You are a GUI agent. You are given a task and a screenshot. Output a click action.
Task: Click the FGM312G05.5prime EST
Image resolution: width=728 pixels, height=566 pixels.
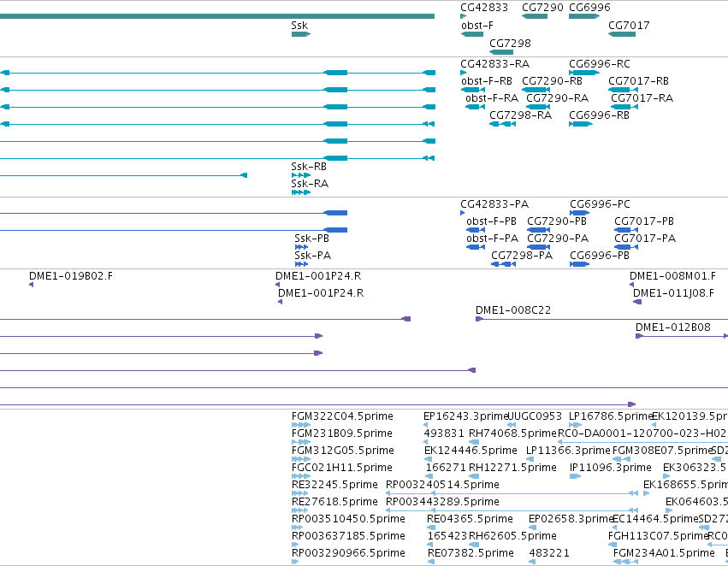click(x=301, y=459)
